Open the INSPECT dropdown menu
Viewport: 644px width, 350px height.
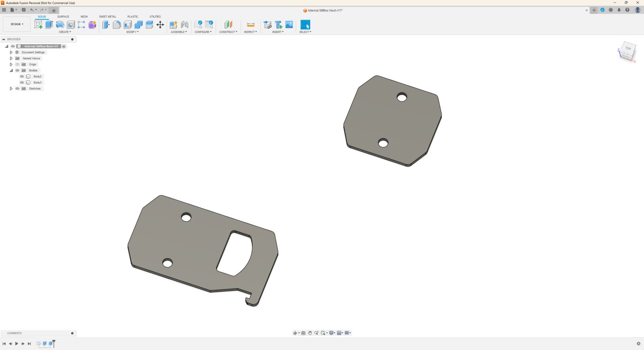tap(250, 32)
